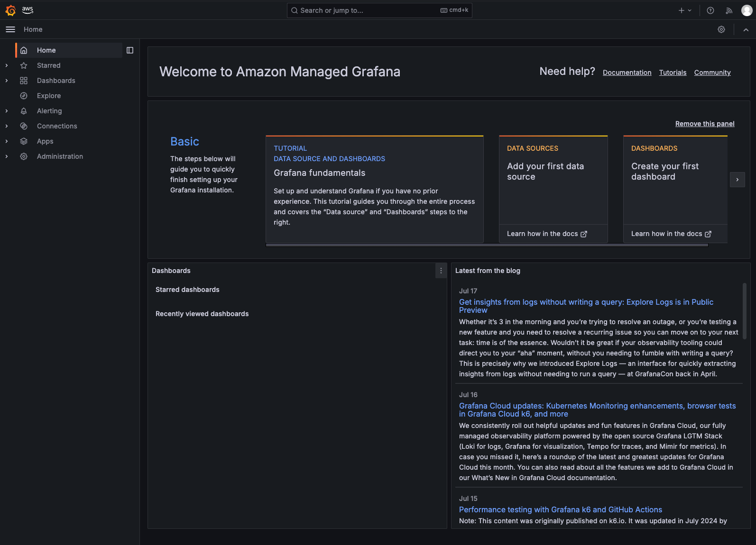
Task: Click the Starred star icon
Action: click(24, 65)
